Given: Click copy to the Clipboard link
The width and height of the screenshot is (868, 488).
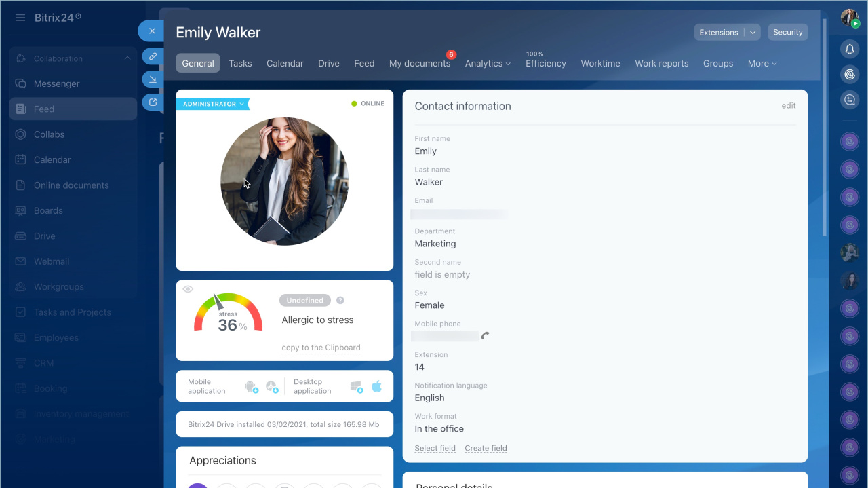Looking at the screenshot, I should (321, 348).
